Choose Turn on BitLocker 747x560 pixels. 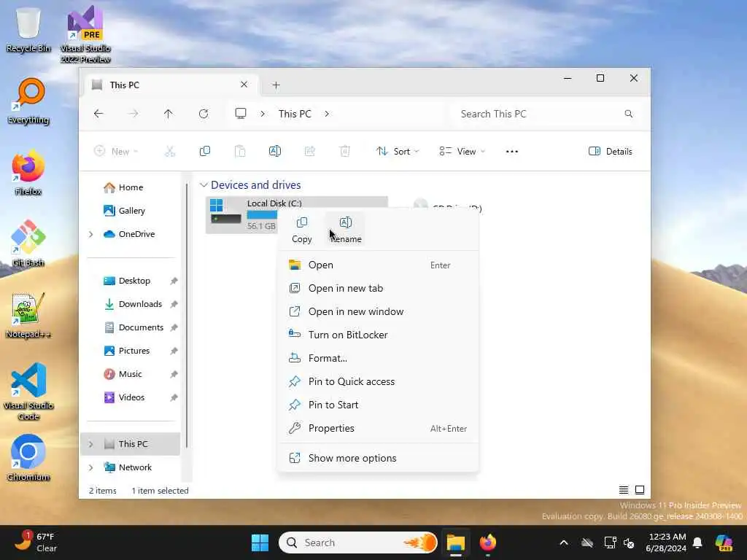pos(378,335)
